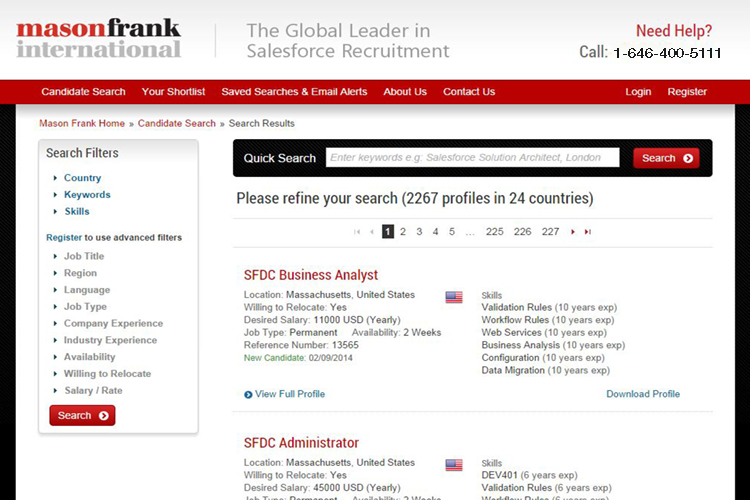
Task: Click previous page pagination arrow icon
Action: click(372, 232)
